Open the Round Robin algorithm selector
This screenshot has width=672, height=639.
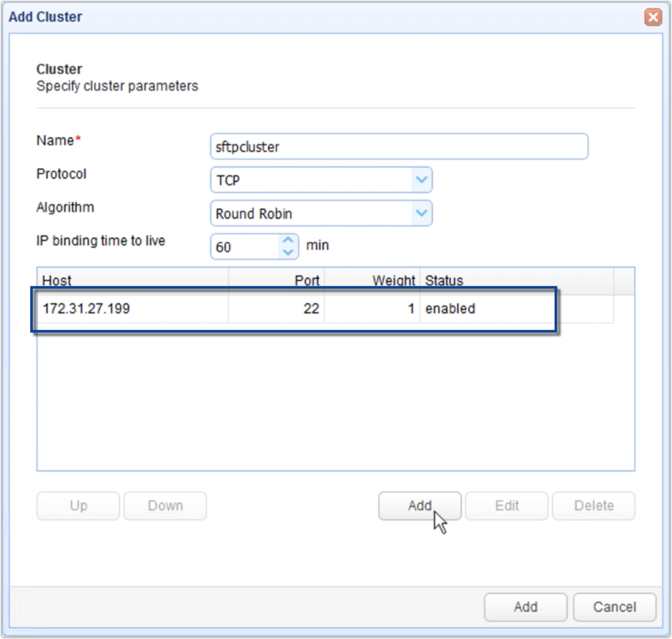321,213
